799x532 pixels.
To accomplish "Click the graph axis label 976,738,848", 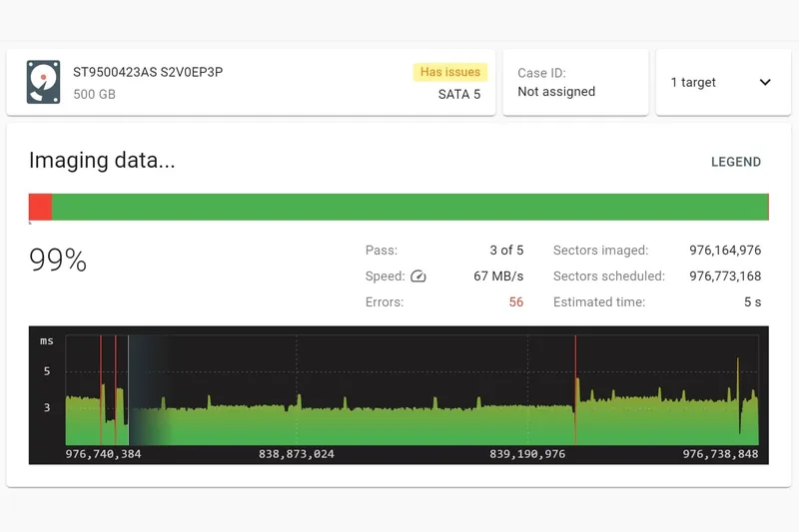I will [720, 454].
